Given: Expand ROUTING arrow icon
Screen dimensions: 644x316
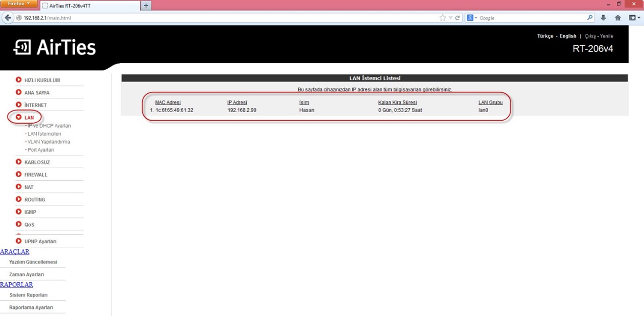Looking at the screenshot, I should (x=19, y=199).
